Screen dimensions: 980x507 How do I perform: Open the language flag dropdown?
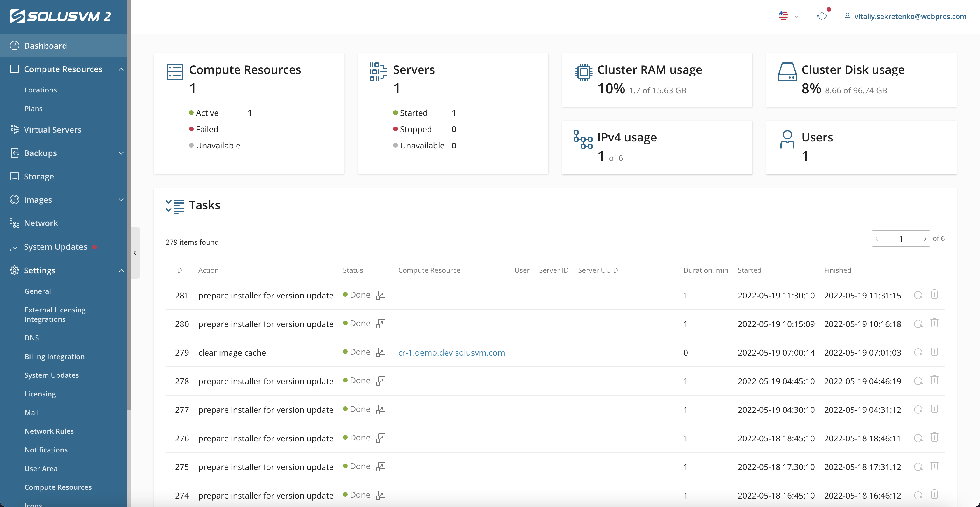[788, 16]
